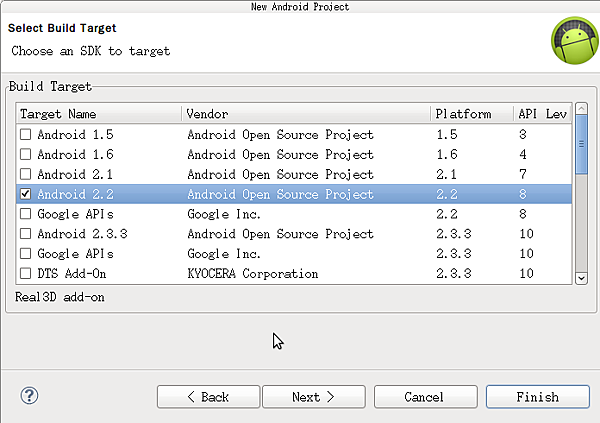Click the scrollbar up arrow

(581, 109)
